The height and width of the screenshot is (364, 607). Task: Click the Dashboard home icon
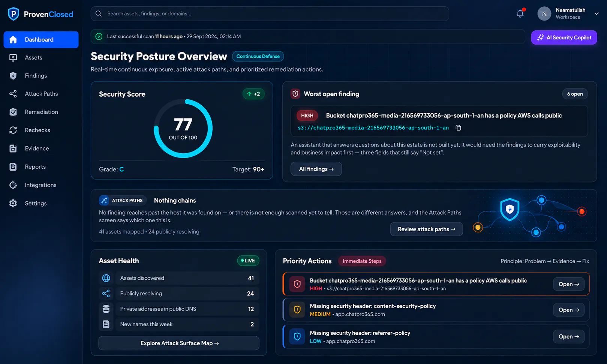[x=13, y=40]
